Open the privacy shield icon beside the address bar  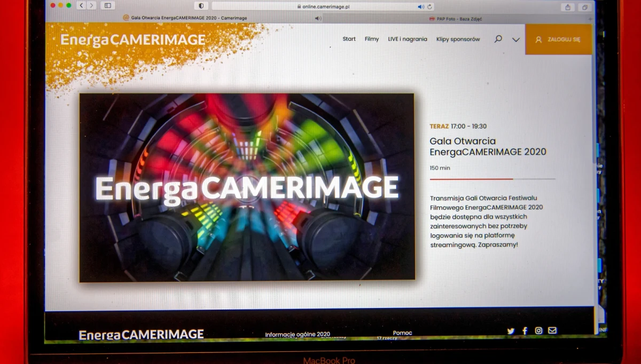[201, 5]
